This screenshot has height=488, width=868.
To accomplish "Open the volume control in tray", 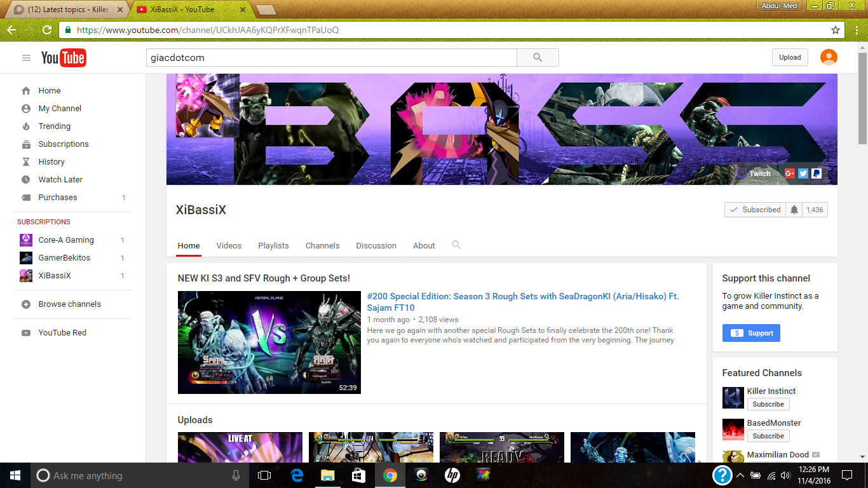I will pos(785,475).
